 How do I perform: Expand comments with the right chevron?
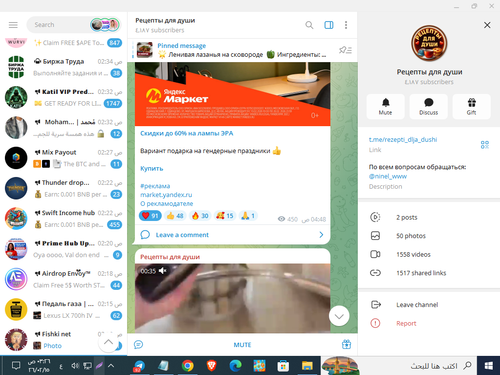click(x=321, y=235)
